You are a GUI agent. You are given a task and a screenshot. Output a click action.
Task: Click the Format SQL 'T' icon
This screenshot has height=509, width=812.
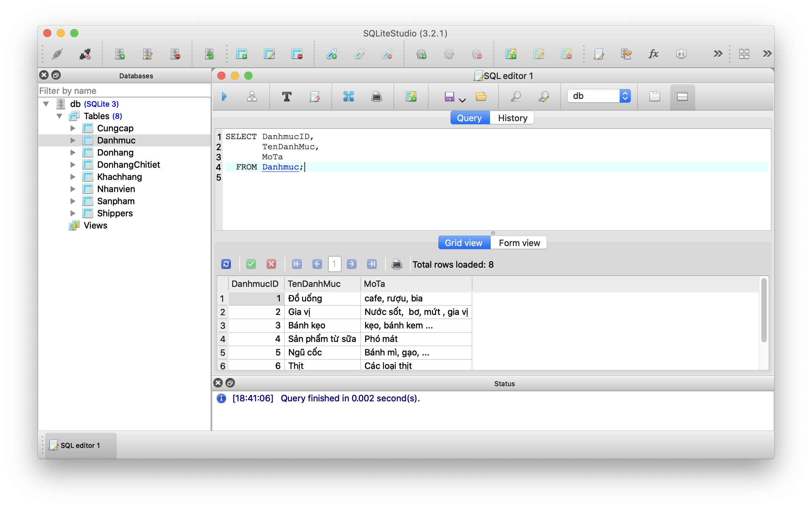287,97
